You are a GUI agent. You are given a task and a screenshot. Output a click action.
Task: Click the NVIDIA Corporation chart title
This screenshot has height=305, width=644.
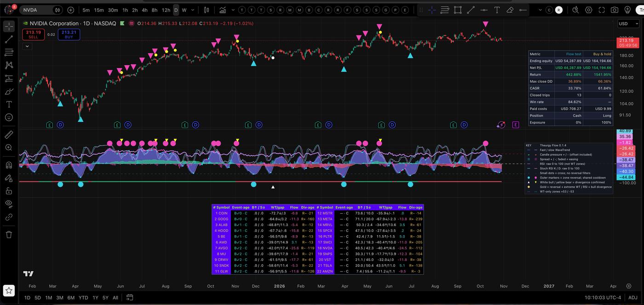[54, 23]
